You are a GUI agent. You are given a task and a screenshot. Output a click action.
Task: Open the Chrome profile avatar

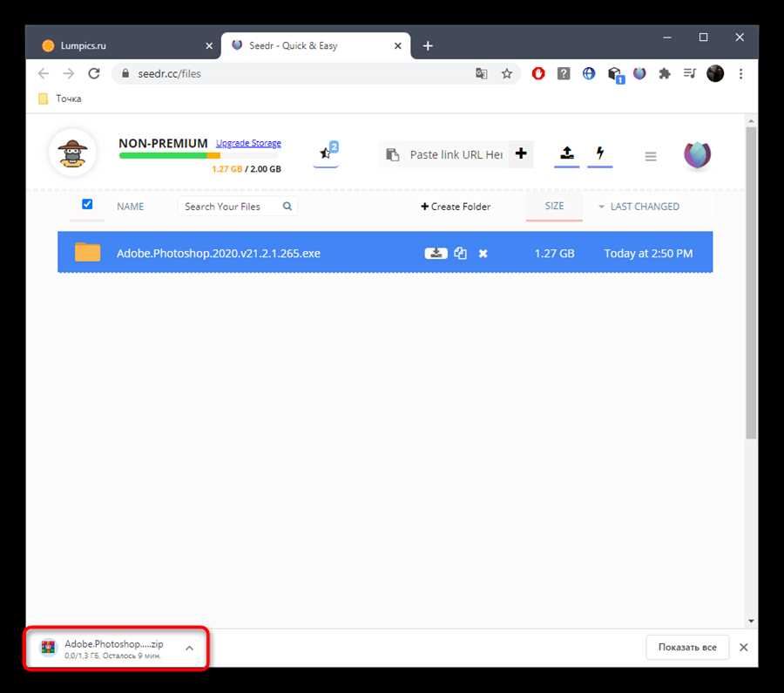point(715,73)
